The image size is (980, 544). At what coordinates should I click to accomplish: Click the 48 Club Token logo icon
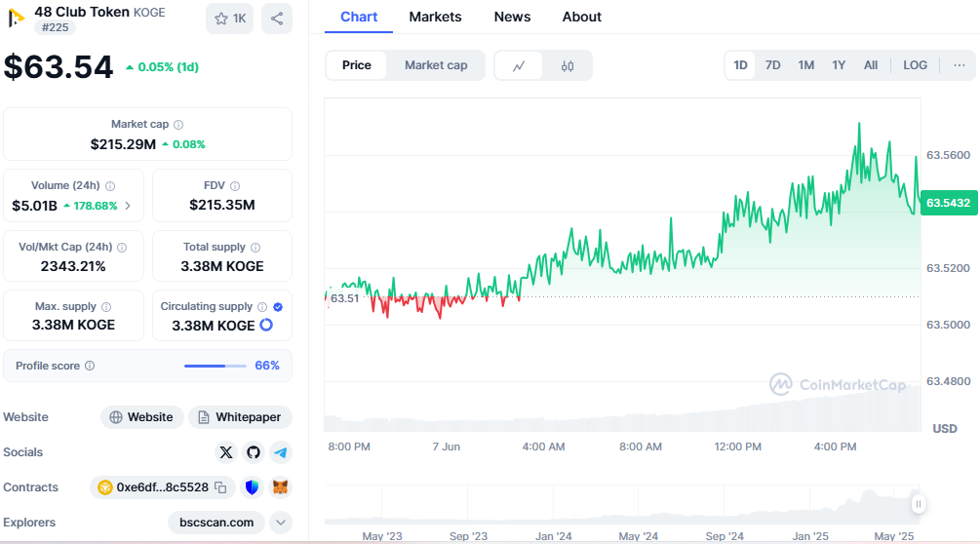(16, 19)
